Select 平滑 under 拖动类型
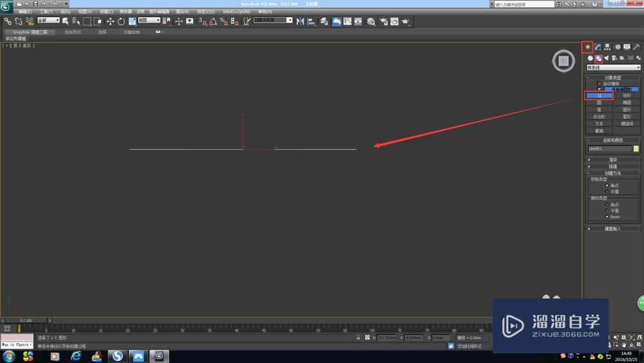 click(607, 210)
